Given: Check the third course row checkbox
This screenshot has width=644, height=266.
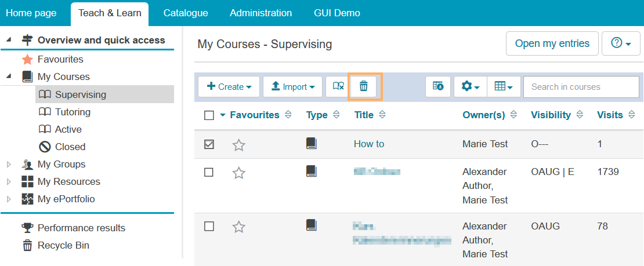Looking at the screenshot, I should tap(209, 226).
